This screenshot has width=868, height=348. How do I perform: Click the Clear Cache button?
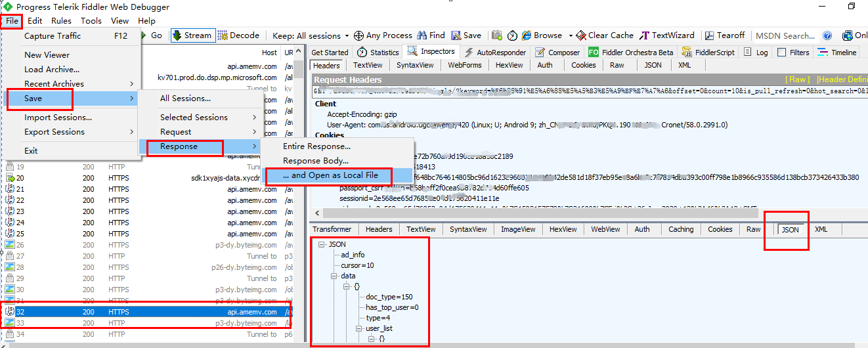tap(605, 35)
